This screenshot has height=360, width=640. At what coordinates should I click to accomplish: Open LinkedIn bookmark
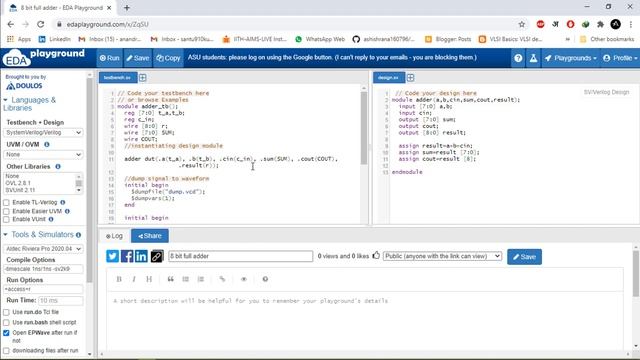click(x=54, y=39)
